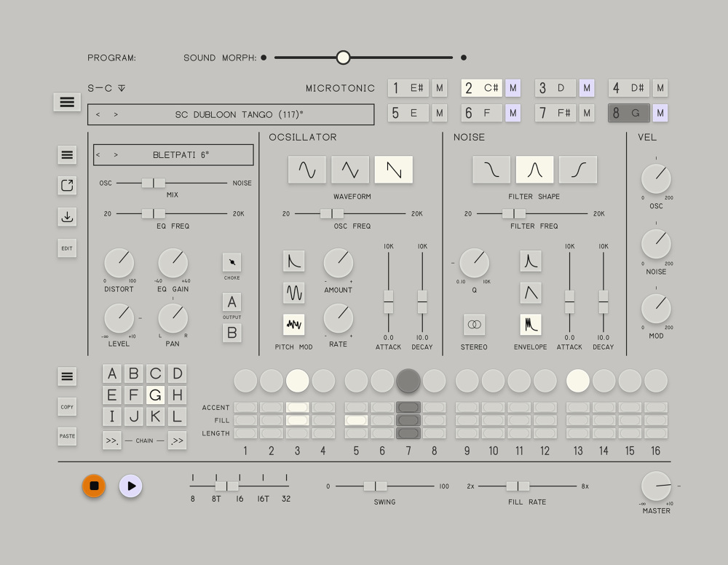Image resolution: width=728 pixels, height=565 pixels.
Task: Click the Edit button
Action: coord(67,248)
